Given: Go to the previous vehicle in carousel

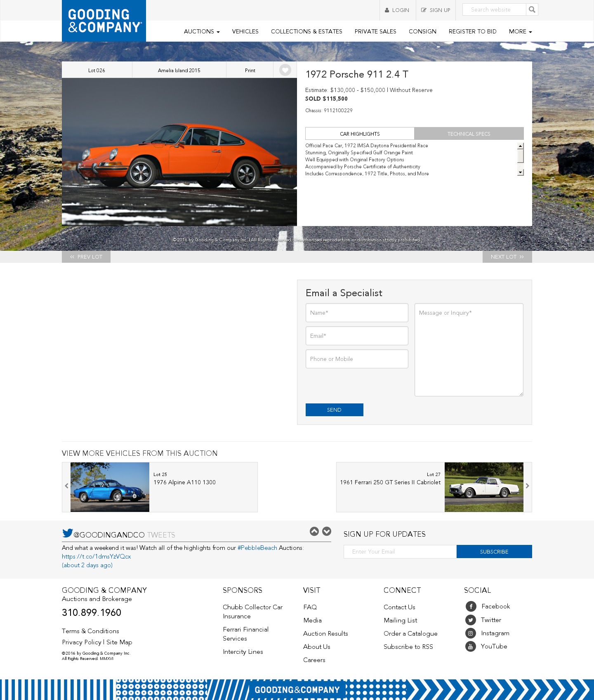Looking at the screenshot, I should click(66, 486).
